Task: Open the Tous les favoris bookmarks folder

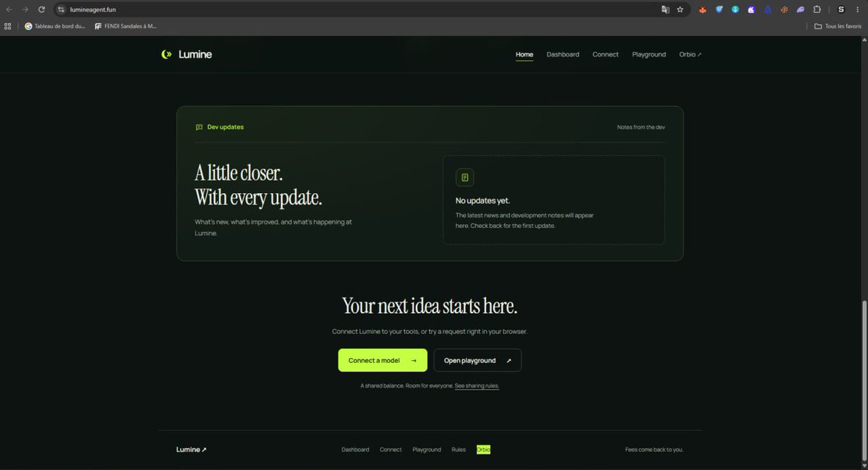Action: click(x=838, y=26)
